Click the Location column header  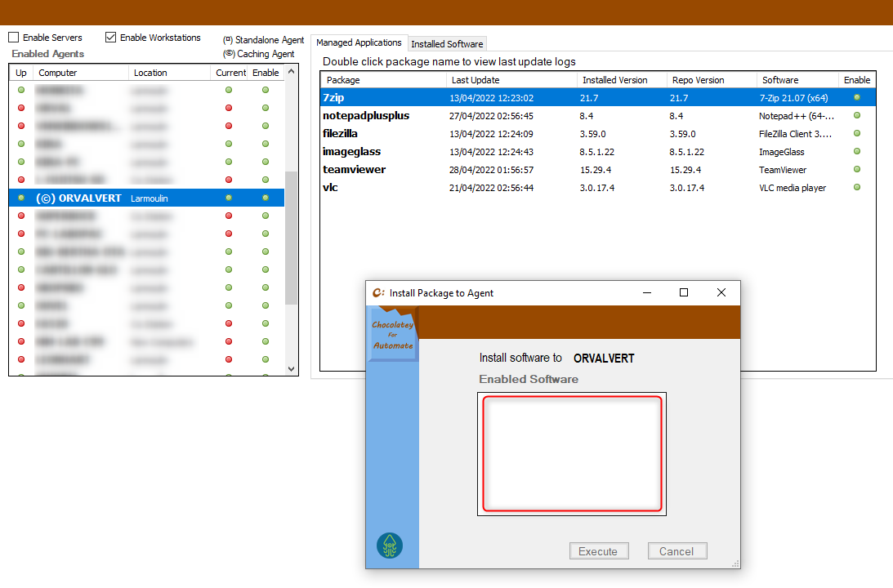click(170, 73)
